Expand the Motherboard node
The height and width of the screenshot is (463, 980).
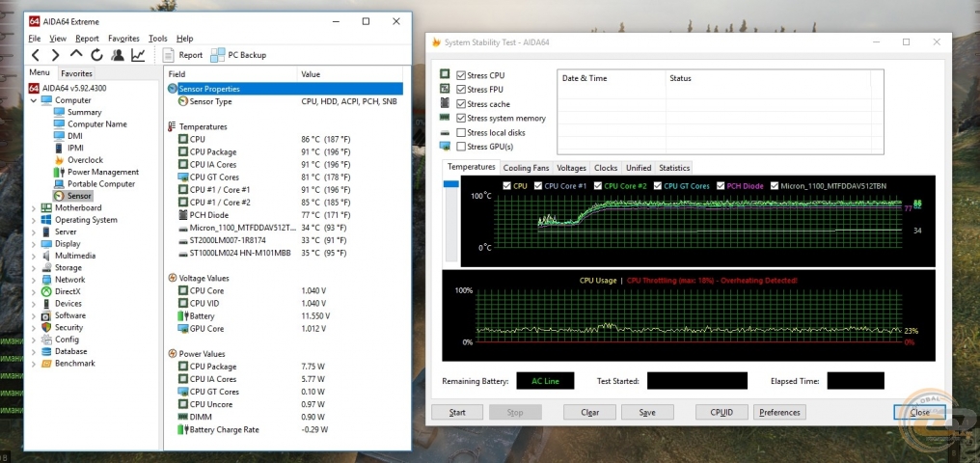pyautogui.click(x=33, y=208)
